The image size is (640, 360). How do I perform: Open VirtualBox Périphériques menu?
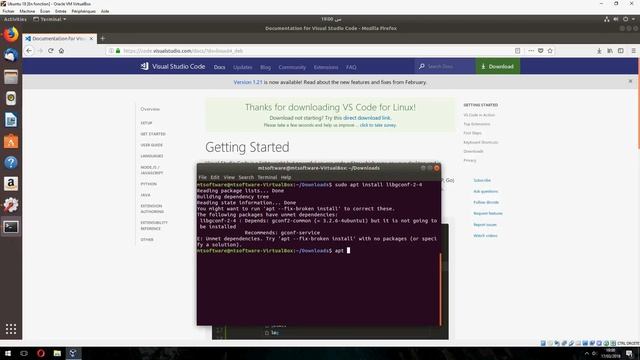(83, 11)
